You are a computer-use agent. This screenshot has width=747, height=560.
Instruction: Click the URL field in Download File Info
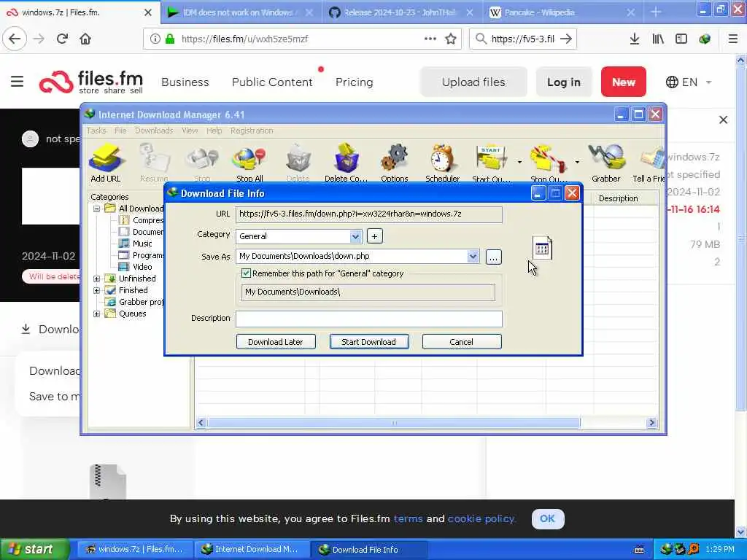pos(368,214)
